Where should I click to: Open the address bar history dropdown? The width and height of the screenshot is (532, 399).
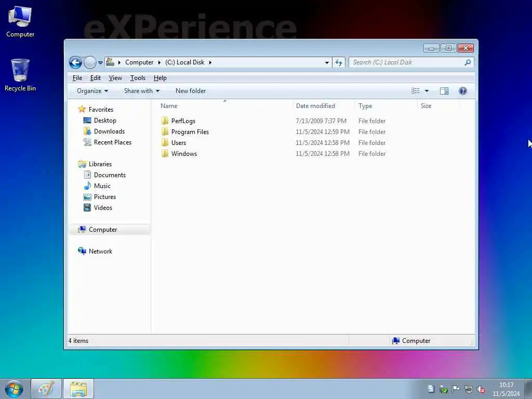(x=327, y=62)
